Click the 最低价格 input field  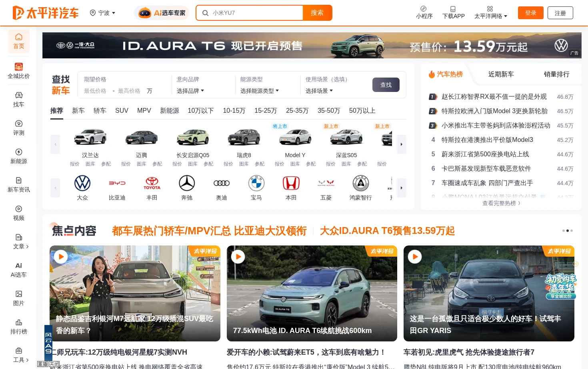point(95,91)
